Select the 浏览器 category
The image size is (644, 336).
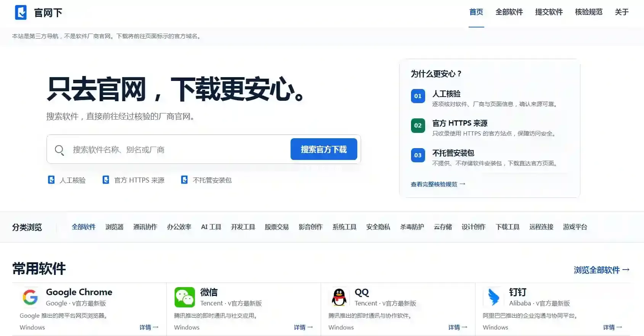click(114, 227)
